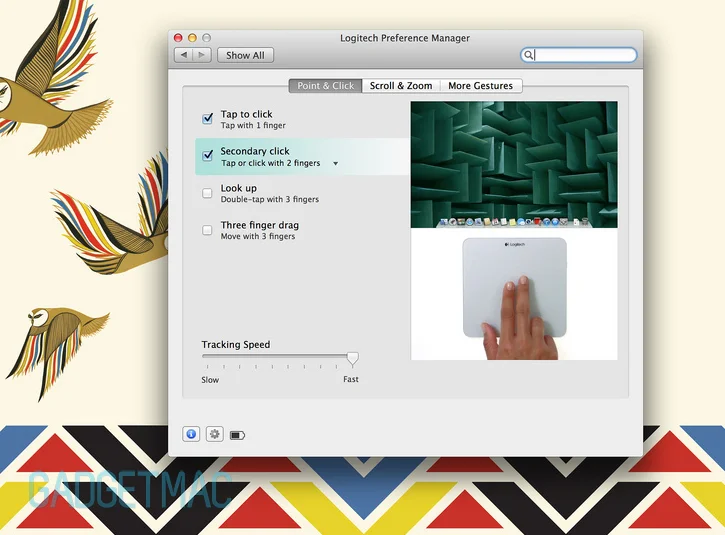The image size is (725, 535).
Task: Click in the search input field
Action: point(578,55)
